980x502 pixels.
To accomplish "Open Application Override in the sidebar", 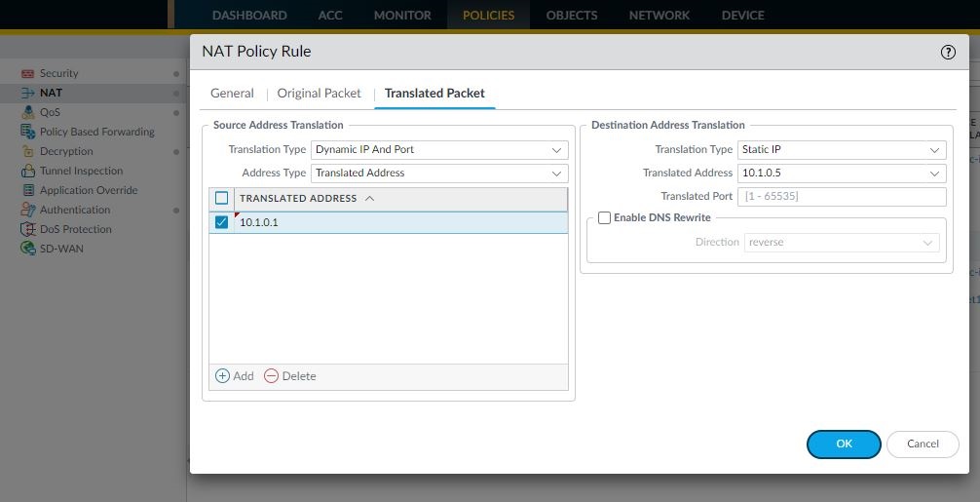I will tap(89, 190).
